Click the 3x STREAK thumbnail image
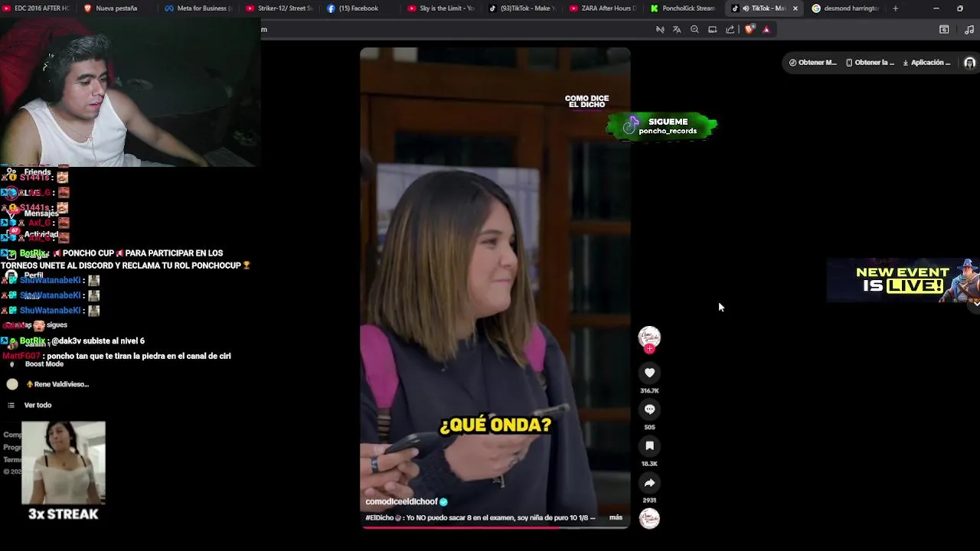This screenshot has height=551, width=980. 64,463
